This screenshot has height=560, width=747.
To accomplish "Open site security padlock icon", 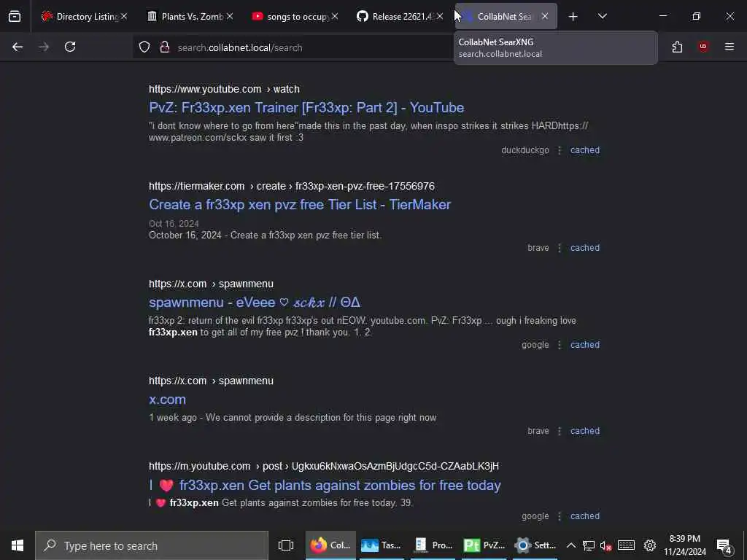I will click(165, 47).
